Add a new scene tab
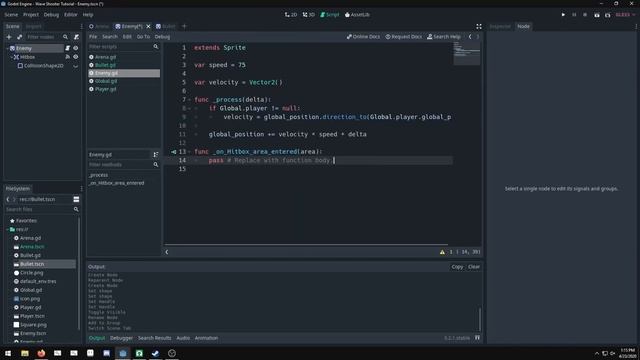This screenshot has width=640, height=360. [184, 27]
